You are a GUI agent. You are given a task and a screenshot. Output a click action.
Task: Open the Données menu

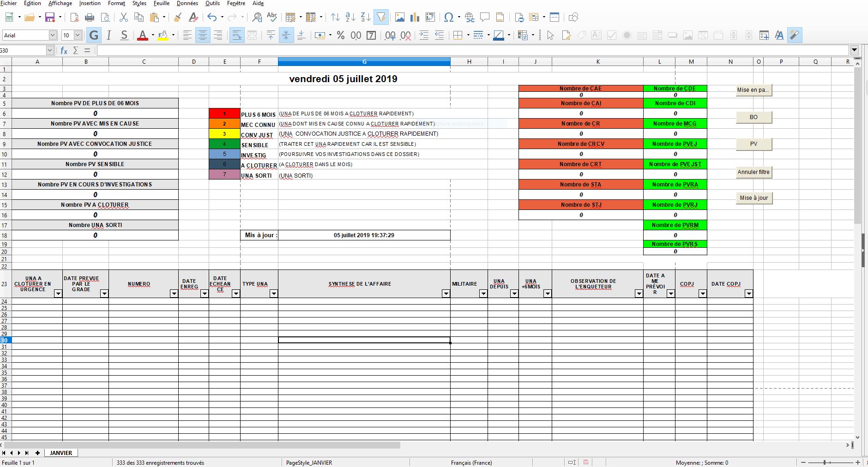(187, 3)
